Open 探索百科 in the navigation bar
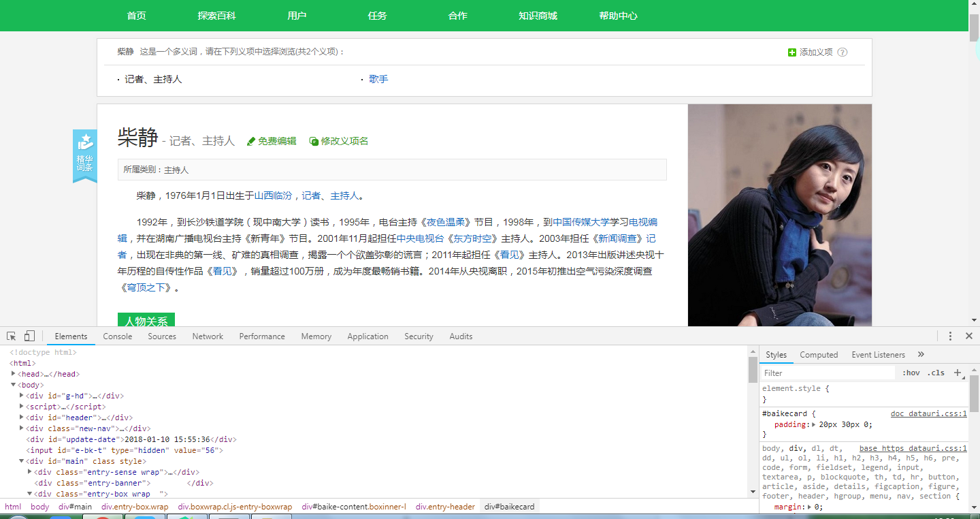This screenshot has height=519, width=980. pyautogui.click(x=216, y=16)
